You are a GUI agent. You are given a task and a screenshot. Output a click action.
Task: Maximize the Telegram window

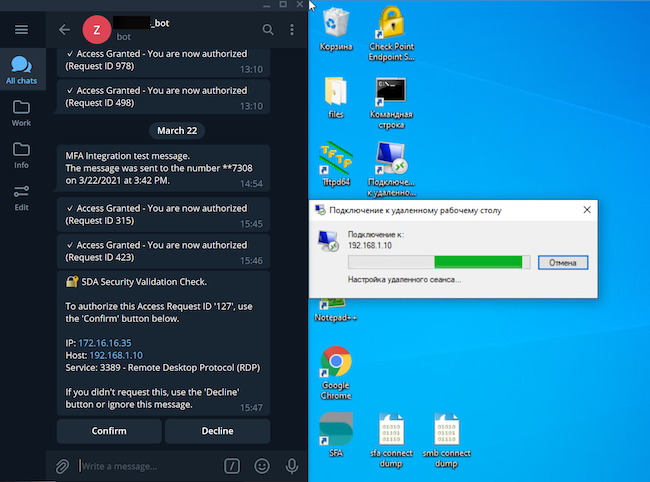(283, 5)
